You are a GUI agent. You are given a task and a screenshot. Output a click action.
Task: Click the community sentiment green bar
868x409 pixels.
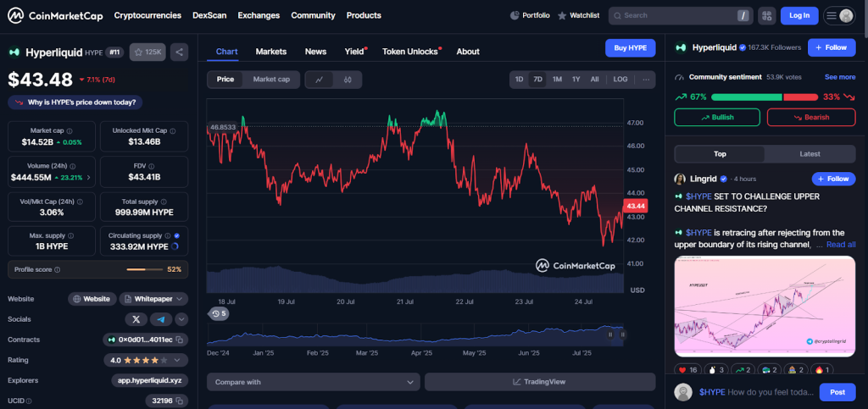click(x=746, y=97)
